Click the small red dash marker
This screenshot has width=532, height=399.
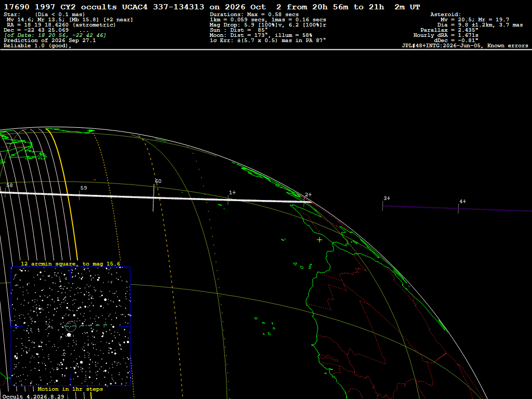tap(95, 180)
